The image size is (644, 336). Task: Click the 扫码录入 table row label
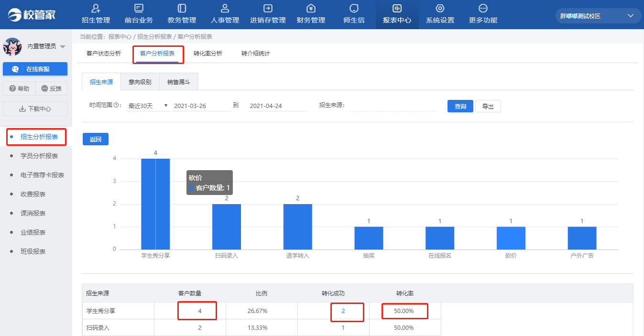(x=98, y=328)
